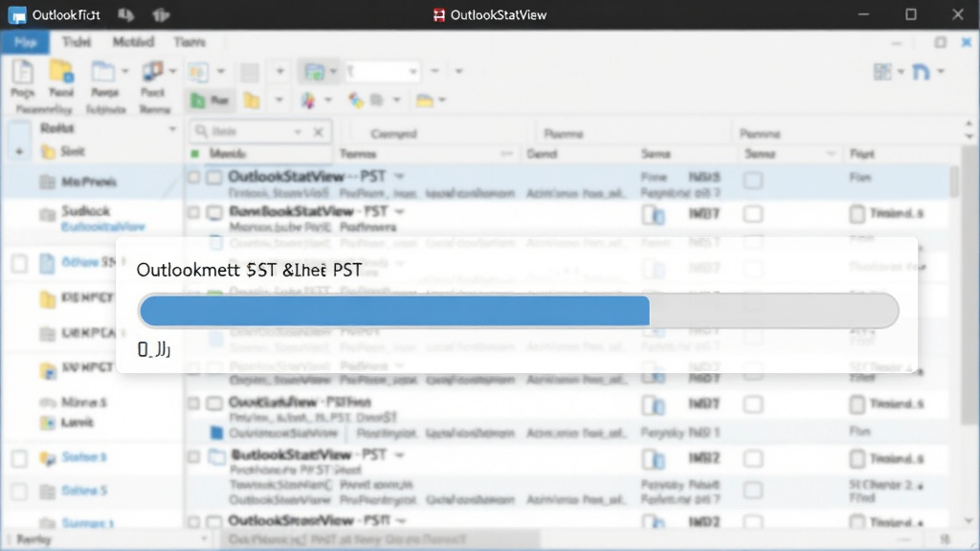Expand the top OutlookStatView - PST row arrow
980x551 pixels.
point(399,177)
